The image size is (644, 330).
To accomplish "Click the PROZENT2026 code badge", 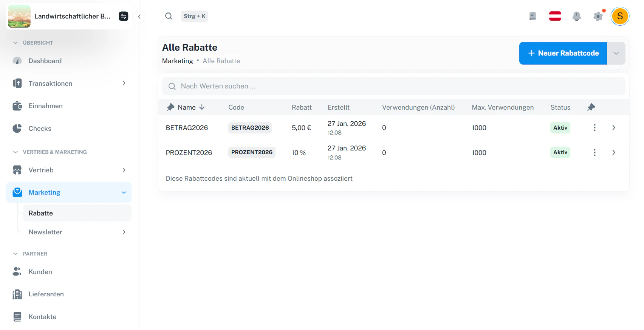I will [x=252, y=152].
